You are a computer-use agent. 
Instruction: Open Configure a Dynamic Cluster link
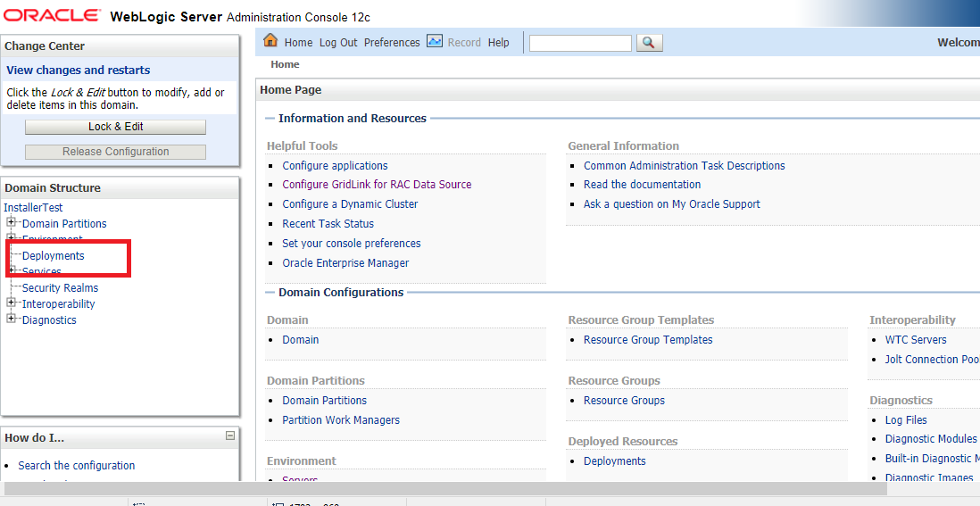(350, 204)
